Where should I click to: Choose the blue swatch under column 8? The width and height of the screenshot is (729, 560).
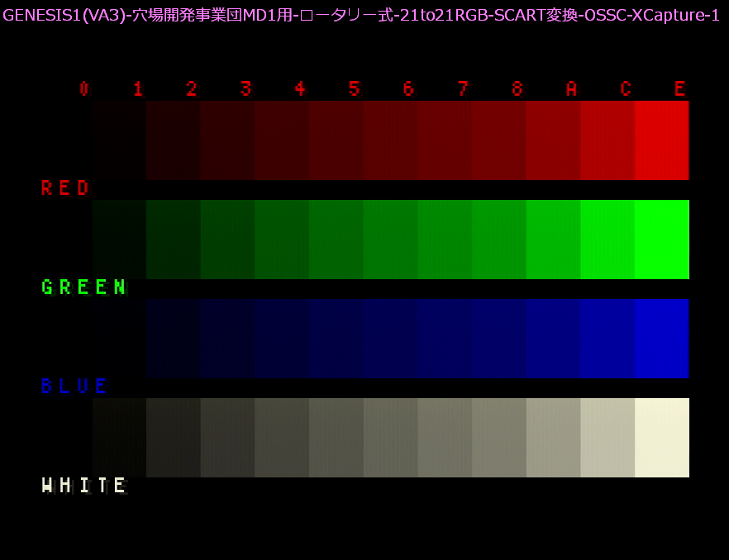click(x=499, y=339)
